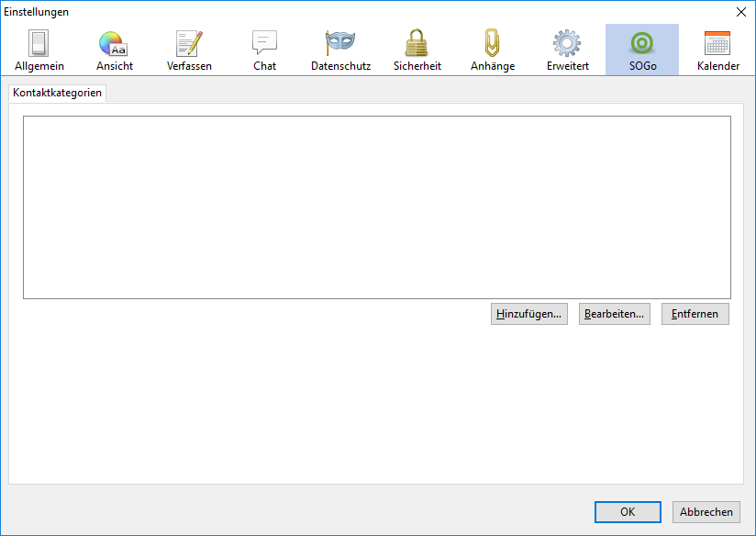This screenshot has width=756, height=536.
Task: Open the Allgemein settings light-switch icon
Action: 39,43
